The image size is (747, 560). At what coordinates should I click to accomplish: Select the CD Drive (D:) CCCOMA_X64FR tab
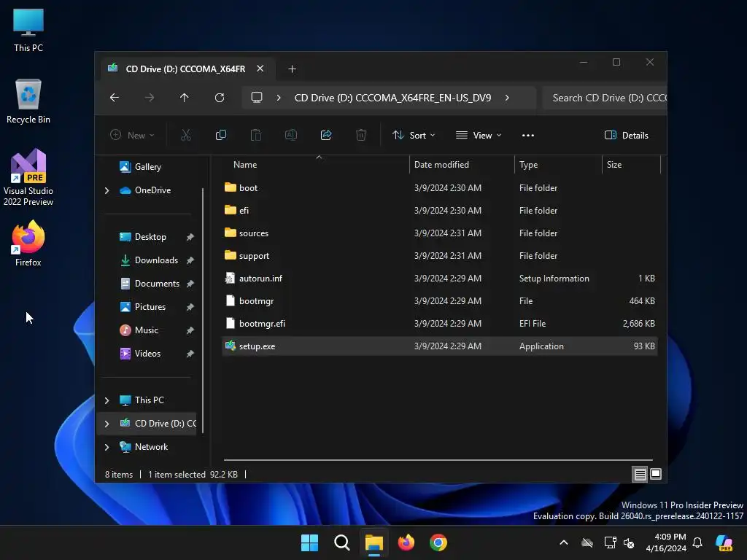coord(186,69)
